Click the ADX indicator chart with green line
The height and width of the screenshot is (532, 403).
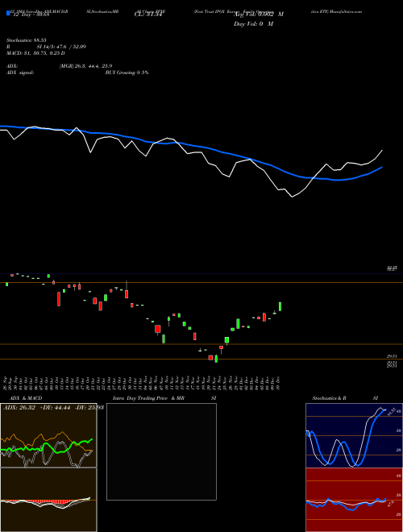coord(48,435)
